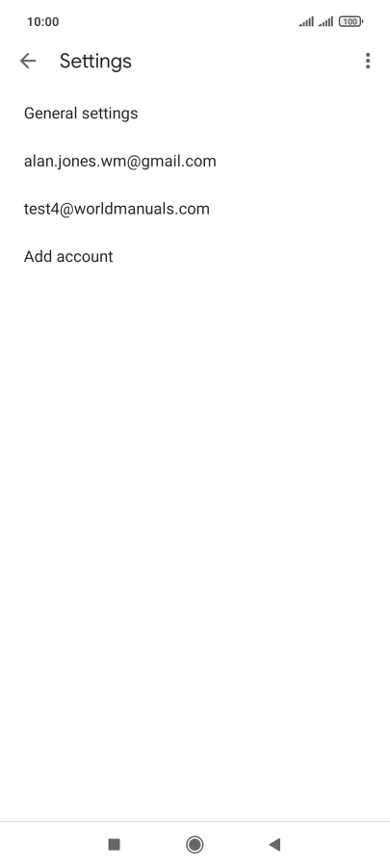Screen dimensions: 390x868
Task: Tap the blank area below Add account
Action: 195,549
